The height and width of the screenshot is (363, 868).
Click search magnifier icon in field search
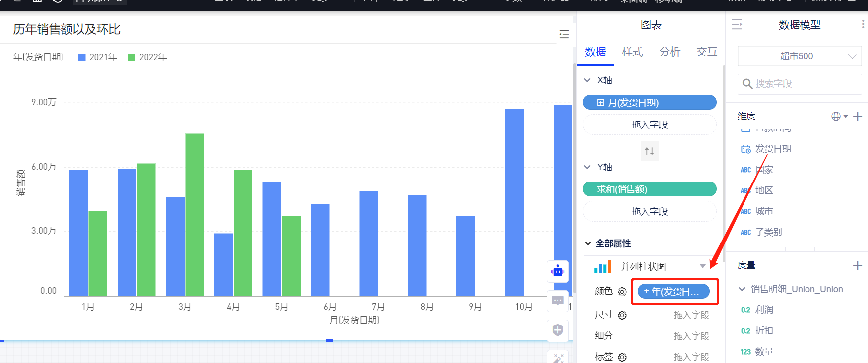(747, 84)
